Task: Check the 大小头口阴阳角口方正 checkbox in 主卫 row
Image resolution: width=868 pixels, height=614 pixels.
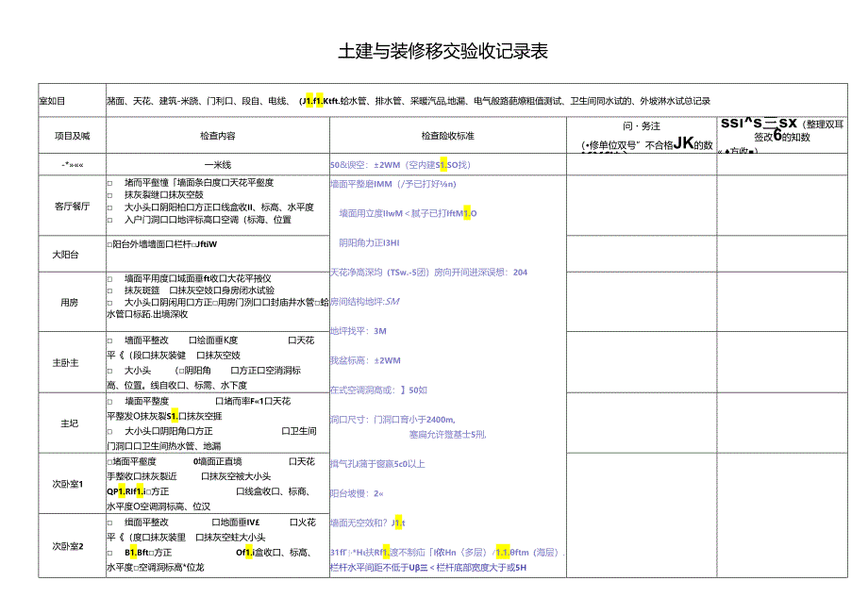Action: (x=108, y=431)
